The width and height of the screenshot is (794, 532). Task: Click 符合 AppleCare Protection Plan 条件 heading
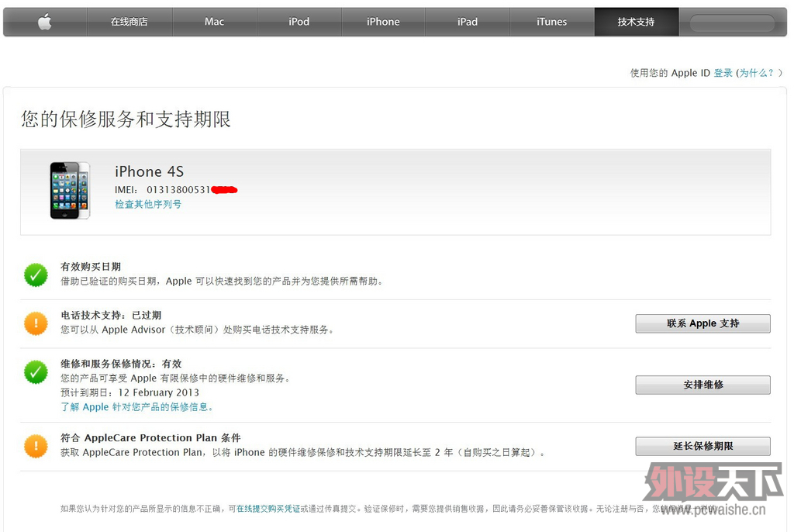pos(150,437)
